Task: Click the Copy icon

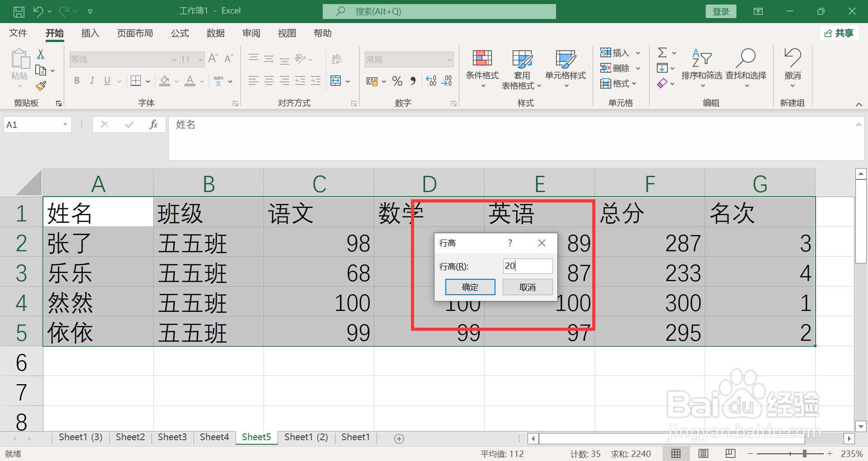Action: (x=41, y=71)
